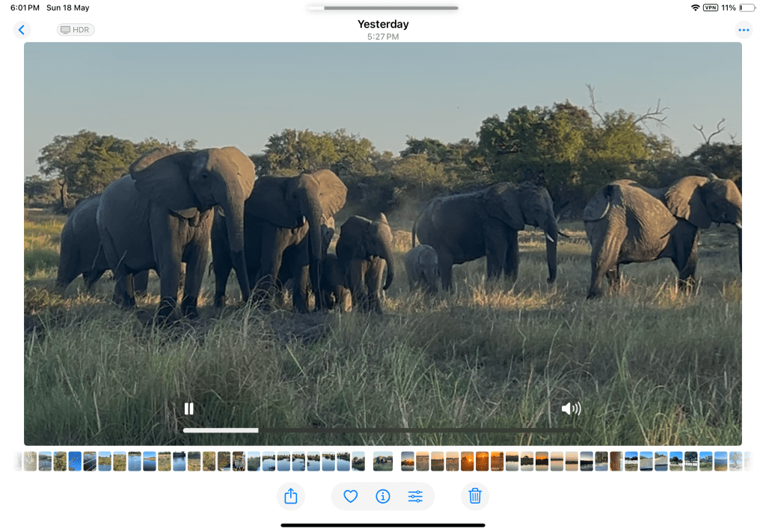Select the current elephant thumbnail in the strip
This screenshot has height=532, width=766.
(383, 461)
